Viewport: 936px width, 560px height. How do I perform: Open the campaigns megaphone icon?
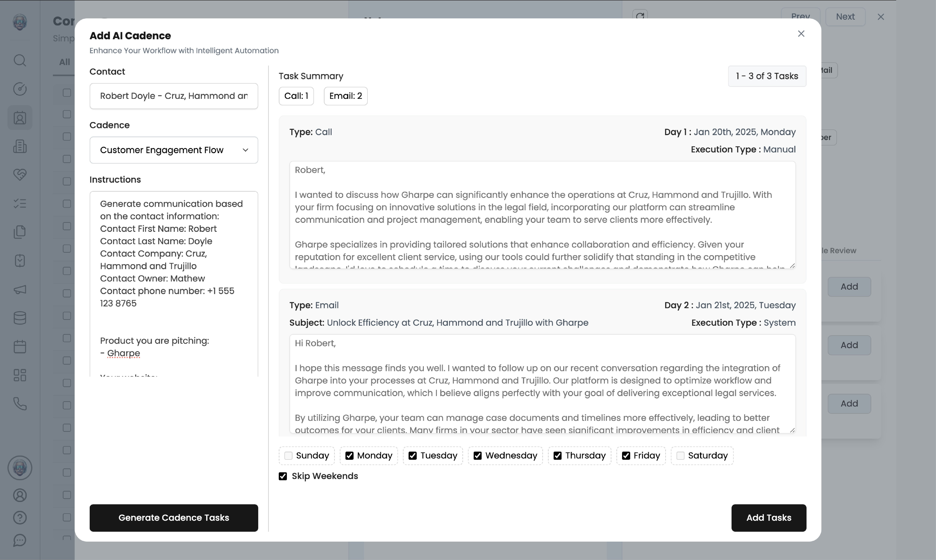[x=20, y=289]
